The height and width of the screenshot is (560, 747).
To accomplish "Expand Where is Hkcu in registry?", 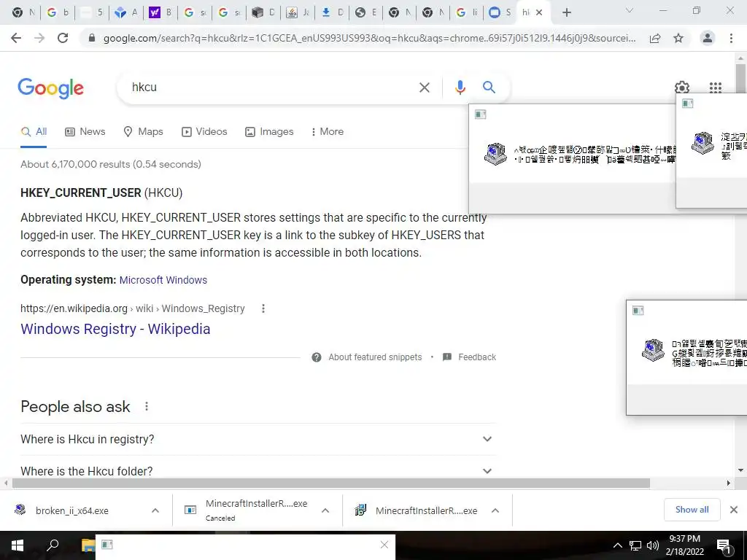I will pyautogui.click(x=258, y=439).
